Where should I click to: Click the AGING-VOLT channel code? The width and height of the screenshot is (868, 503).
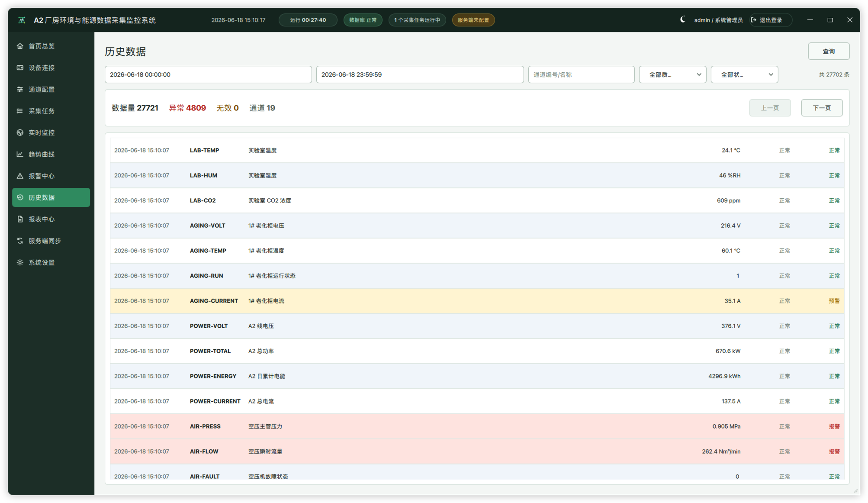click(x=207, y=226)
